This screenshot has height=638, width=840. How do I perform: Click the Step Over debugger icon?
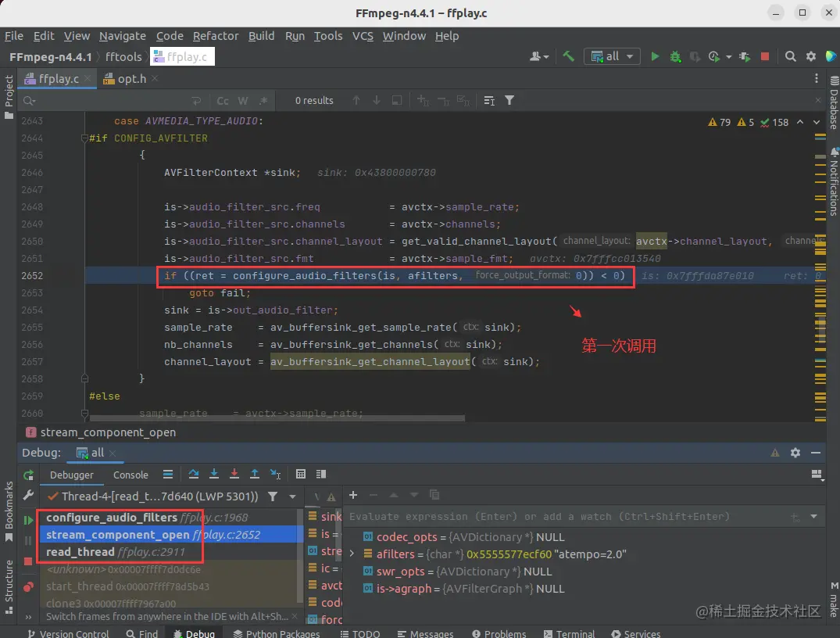coord(194,474)
